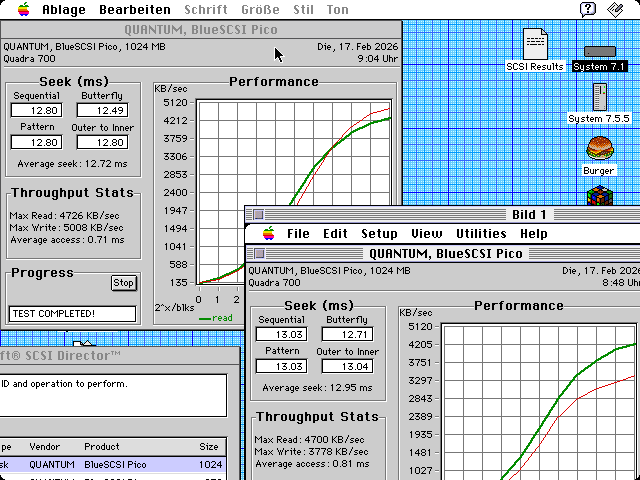Open the Utilities menu in Bild 1 window
This screenshot has height=480, width=640.
click(x=481, y=234)
